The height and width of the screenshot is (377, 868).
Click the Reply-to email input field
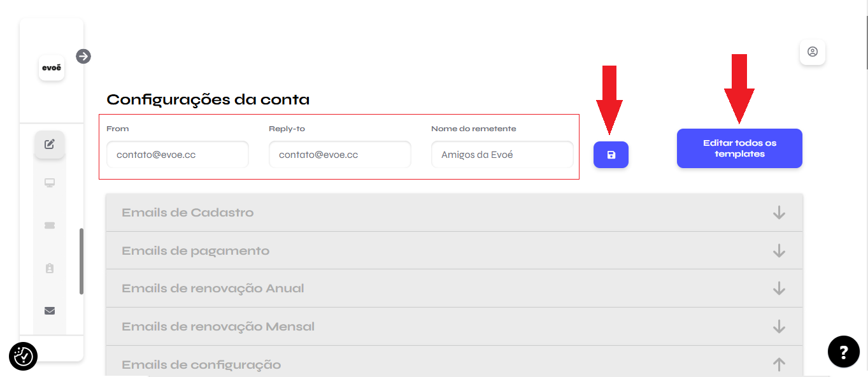click(x=340, y=155)
